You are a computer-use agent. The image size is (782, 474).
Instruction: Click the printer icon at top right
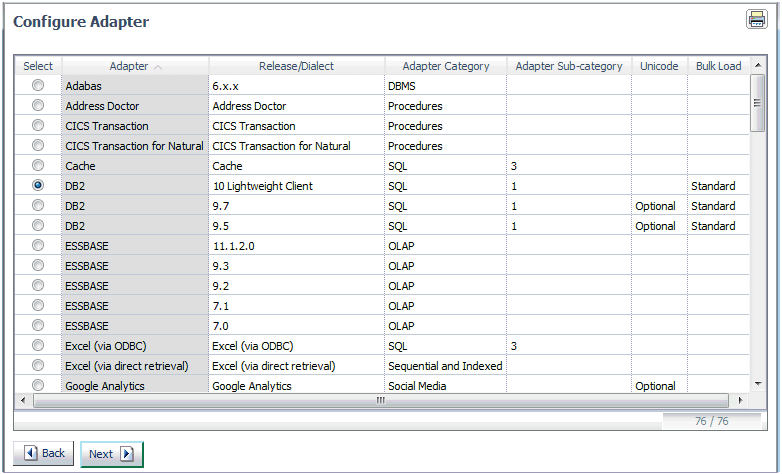coord(757,19)
